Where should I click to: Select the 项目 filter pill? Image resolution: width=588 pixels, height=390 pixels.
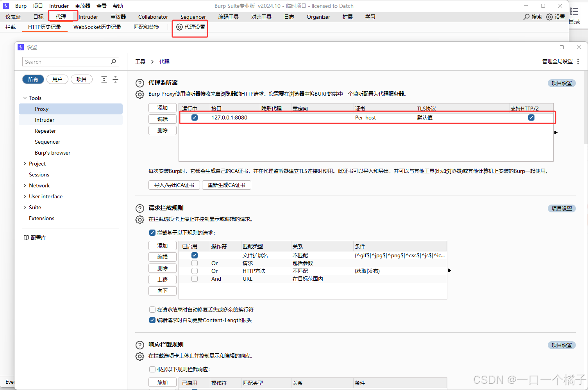[x=82, y=79]
